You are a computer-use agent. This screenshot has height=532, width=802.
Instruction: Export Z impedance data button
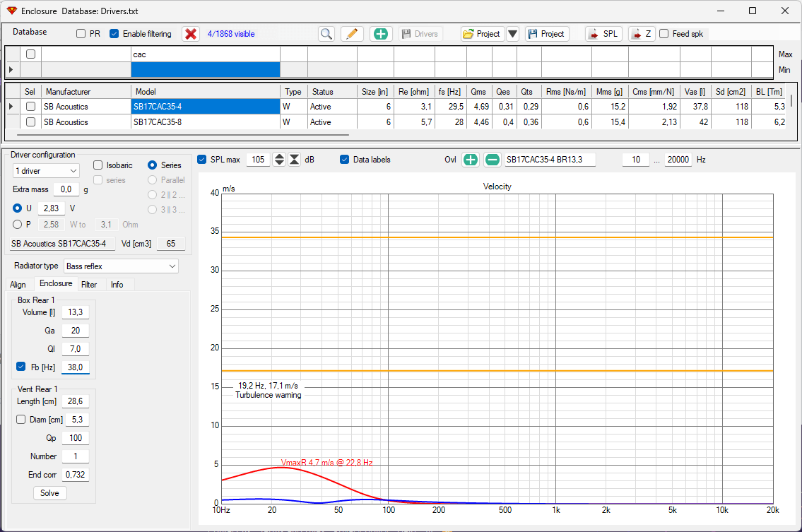642,34
